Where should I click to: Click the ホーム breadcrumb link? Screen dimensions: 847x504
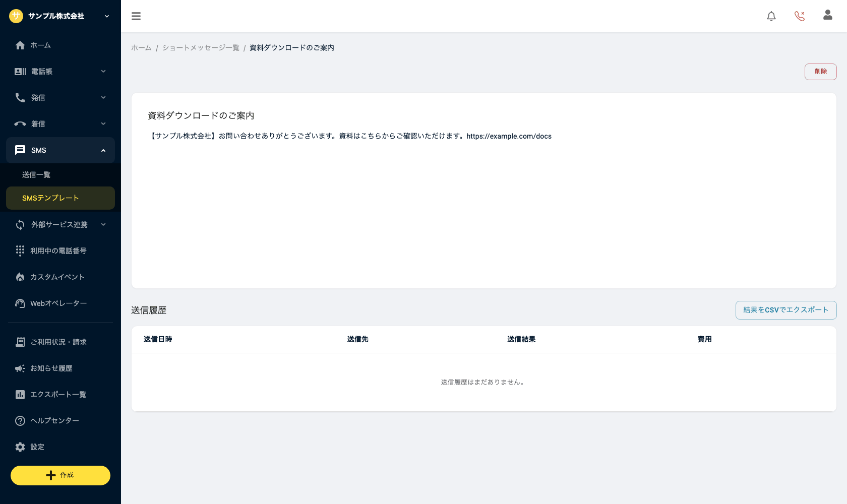[141, 48]
